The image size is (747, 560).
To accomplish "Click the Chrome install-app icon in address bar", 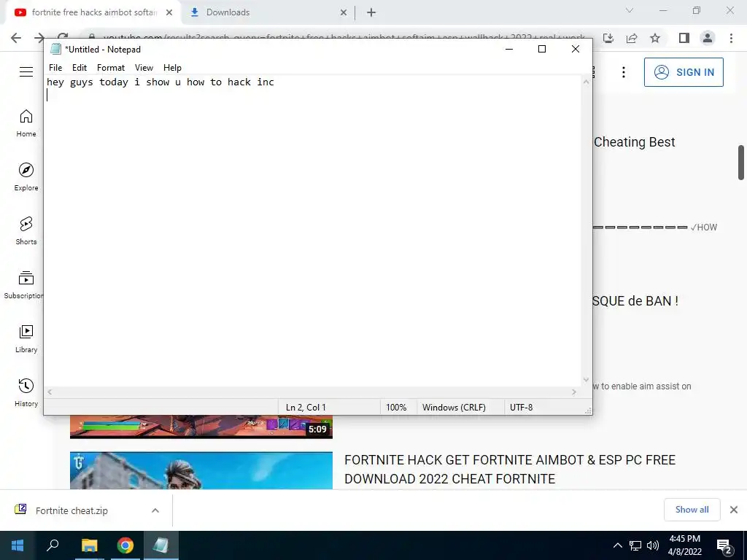I will point(608,38).
